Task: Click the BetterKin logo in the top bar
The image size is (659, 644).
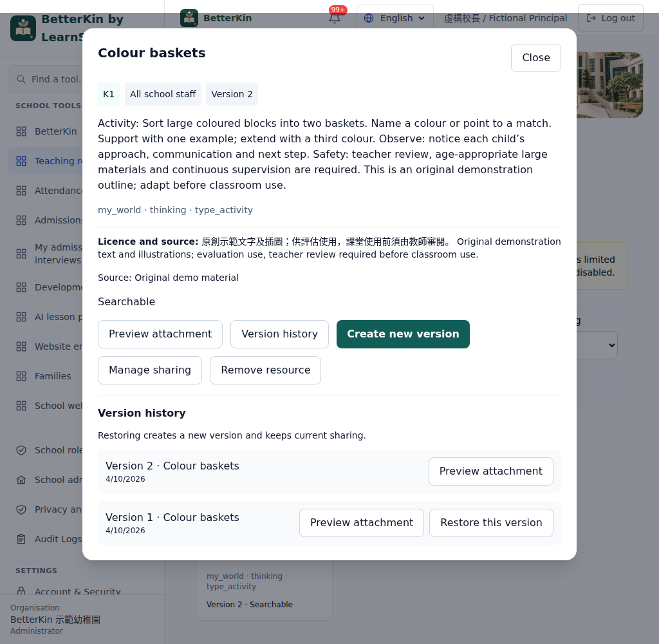Action: click(x=189, y=18)
